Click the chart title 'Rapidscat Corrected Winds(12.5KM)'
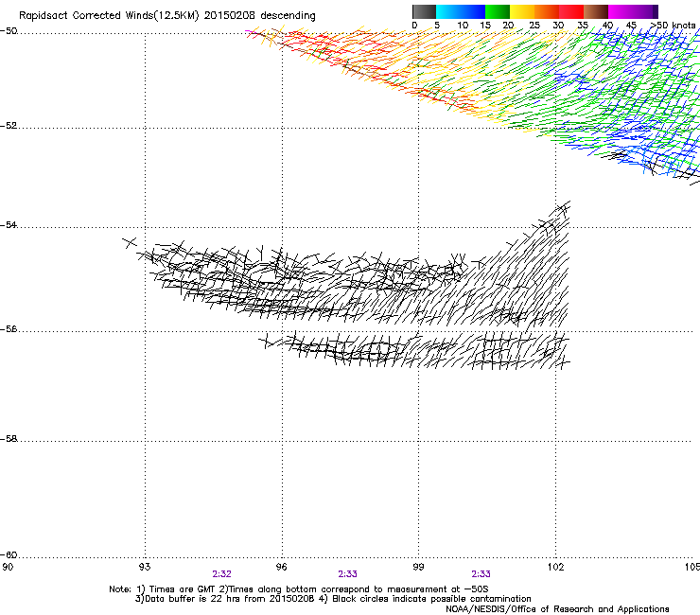The width and height of the screenshot is (700, 615). coord(109,16)
